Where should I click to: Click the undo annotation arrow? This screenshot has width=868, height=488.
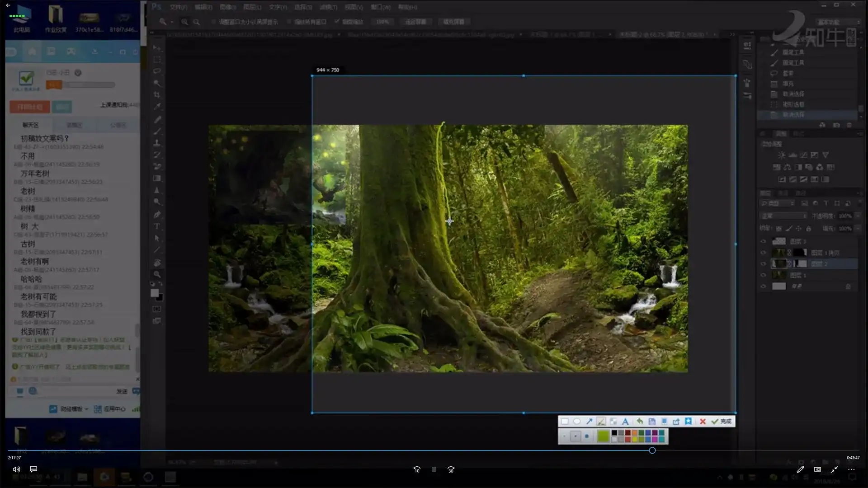(x=640, y=421)
